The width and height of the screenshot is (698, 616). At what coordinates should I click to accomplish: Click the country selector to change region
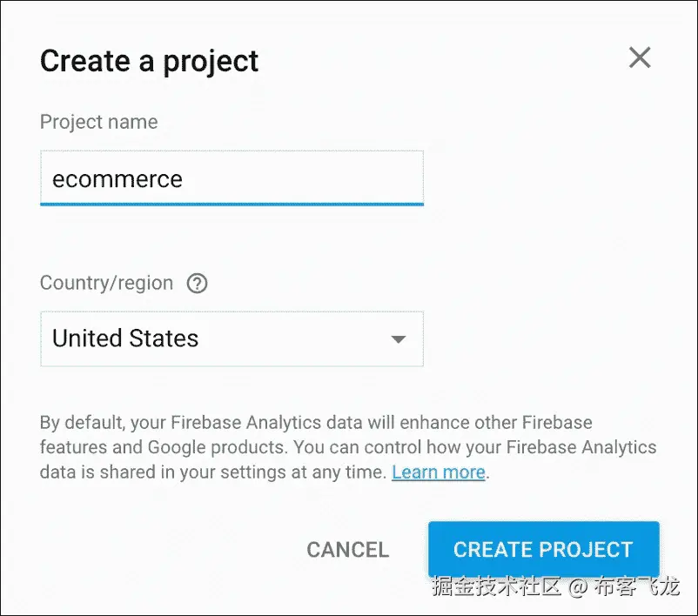tap(231, 339)
